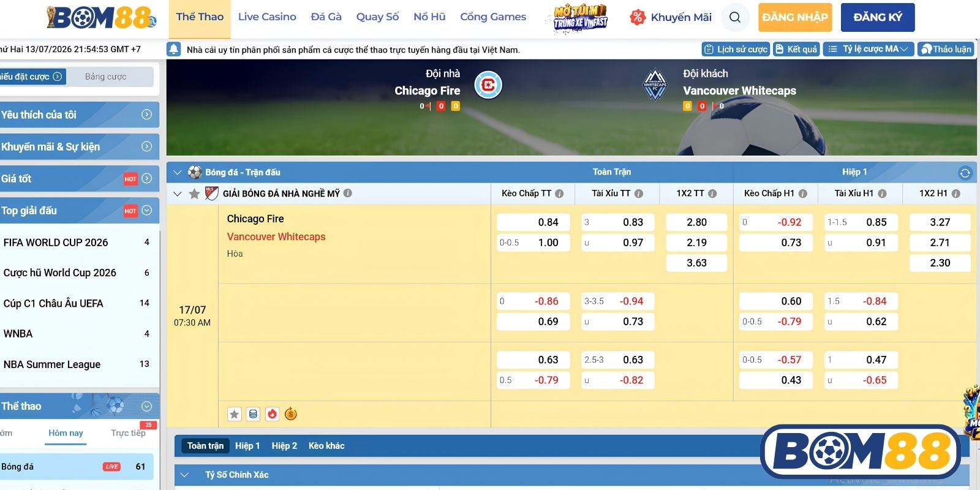Click the info icon next to Kèo Chấp TT
The width and height of the screenshot is (980, 490).
click(559, 194)
